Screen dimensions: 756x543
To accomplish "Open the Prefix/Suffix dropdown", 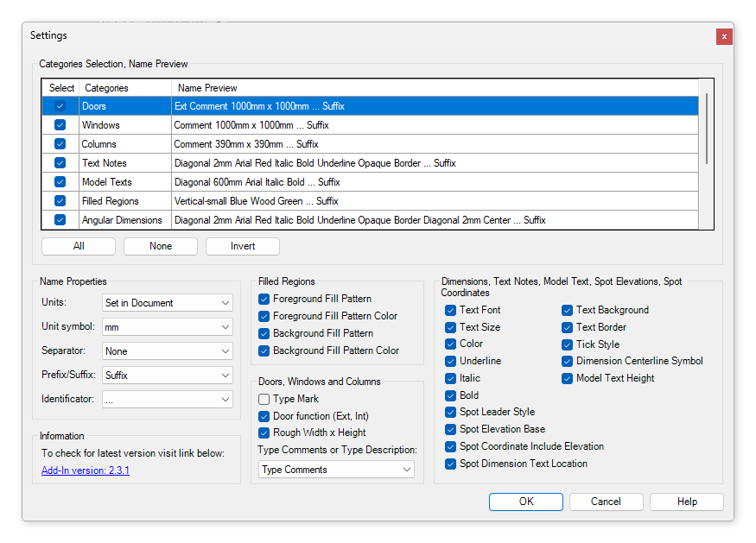I will click(x=167, y=376).
